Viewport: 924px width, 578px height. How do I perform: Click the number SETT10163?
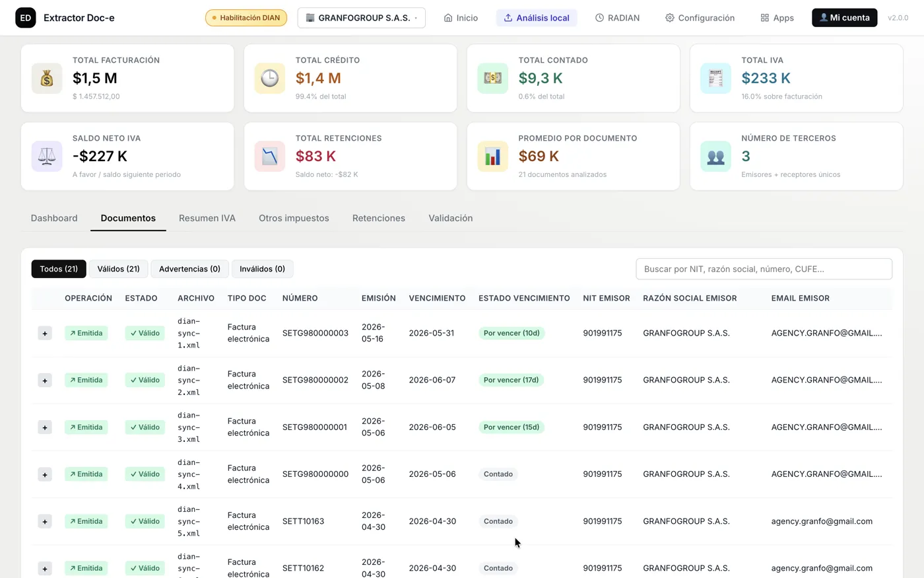point(303,521)
